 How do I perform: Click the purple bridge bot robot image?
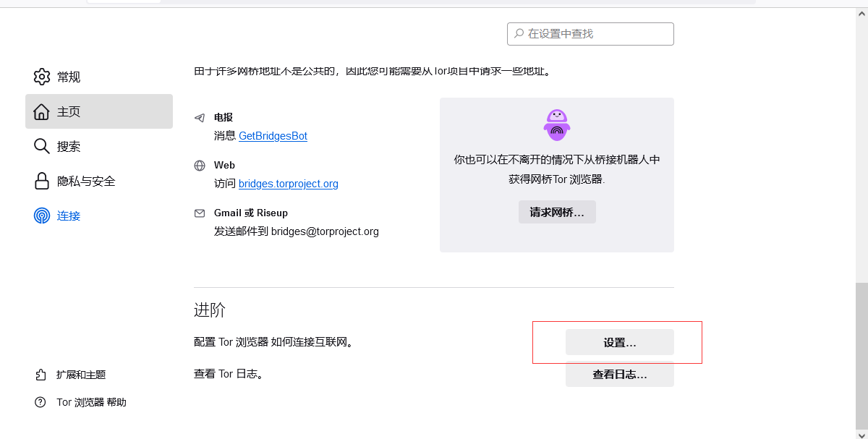pos(557,124)
